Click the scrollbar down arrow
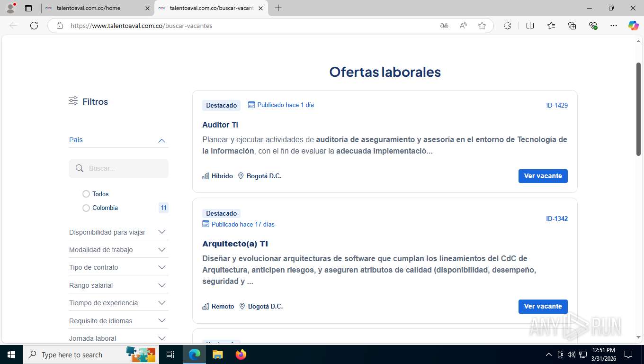 click(638, 337)
